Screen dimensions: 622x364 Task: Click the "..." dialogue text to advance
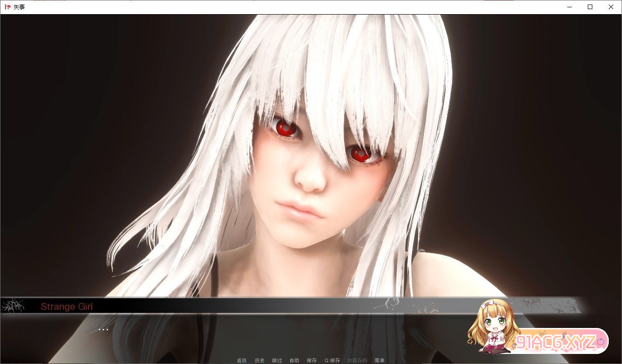(104, 329)
